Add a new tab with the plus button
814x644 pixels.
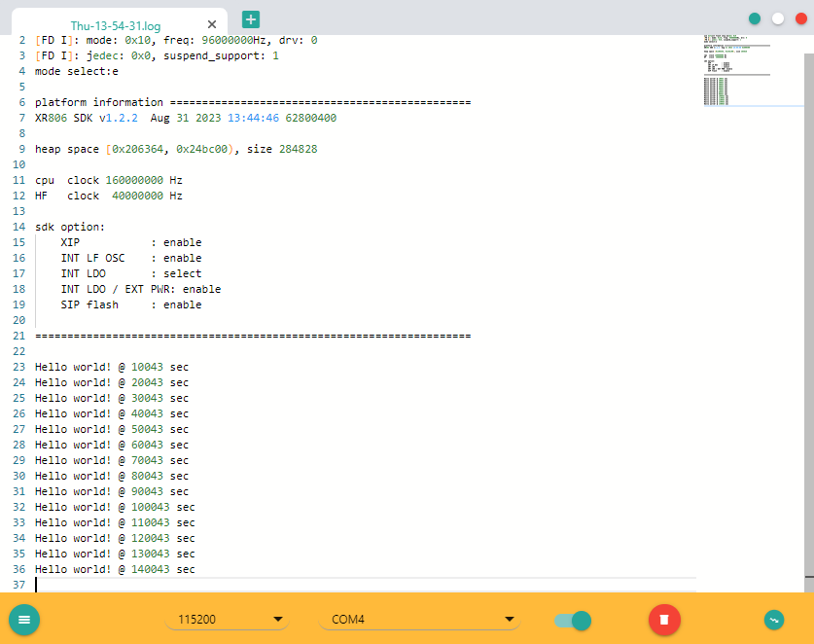click(x=251, y=18)
